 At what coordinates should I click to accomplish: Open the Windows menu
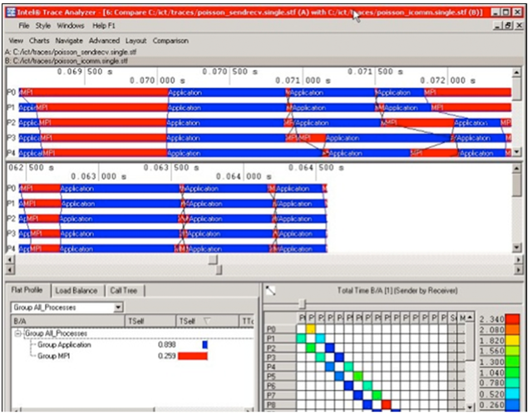tap(71, 26)
